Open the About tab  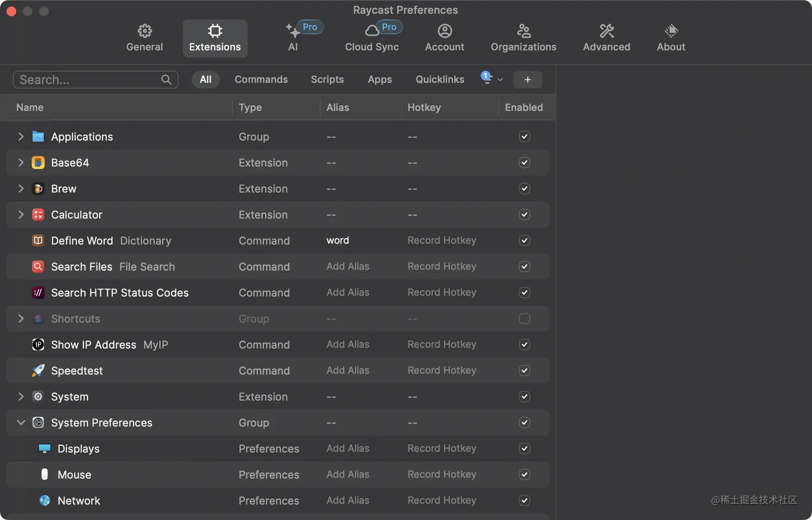[671, 38]
